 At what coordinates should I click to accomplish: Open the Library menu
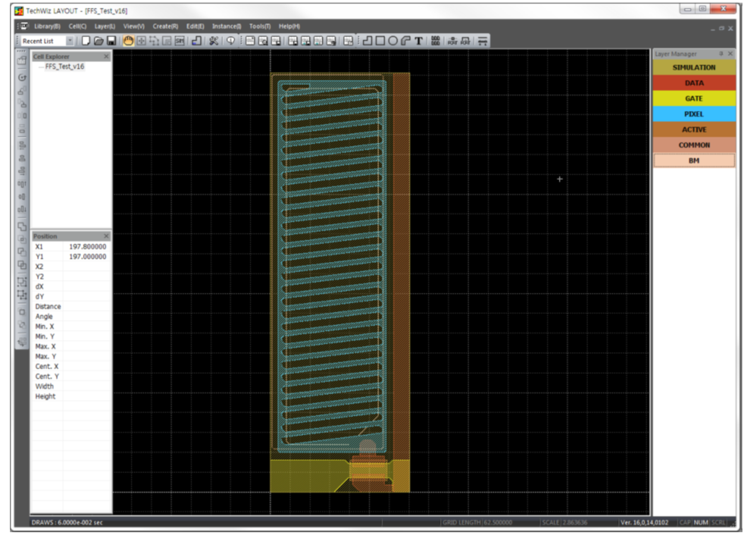(x=47, y=26)
